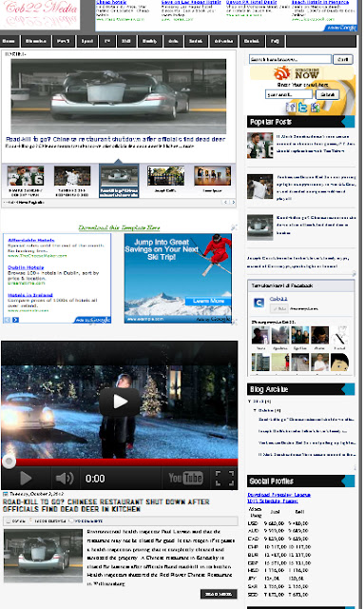Open the first top banner ad titled Cheap hotels

point(111,2)
